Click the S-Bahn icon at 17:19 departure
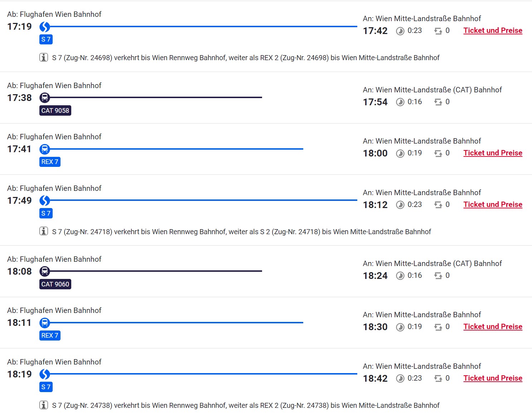Image resolution: width=532 pixels, height=415 pixels. click(x=45, y=26)
